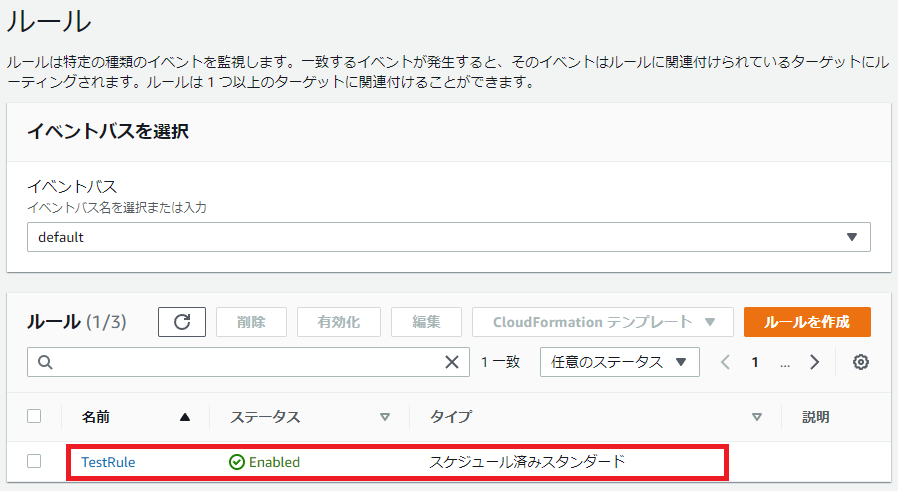Viewport: 898px width, 491px height.
Task: Go to previous page of rules
Action: 726,362
